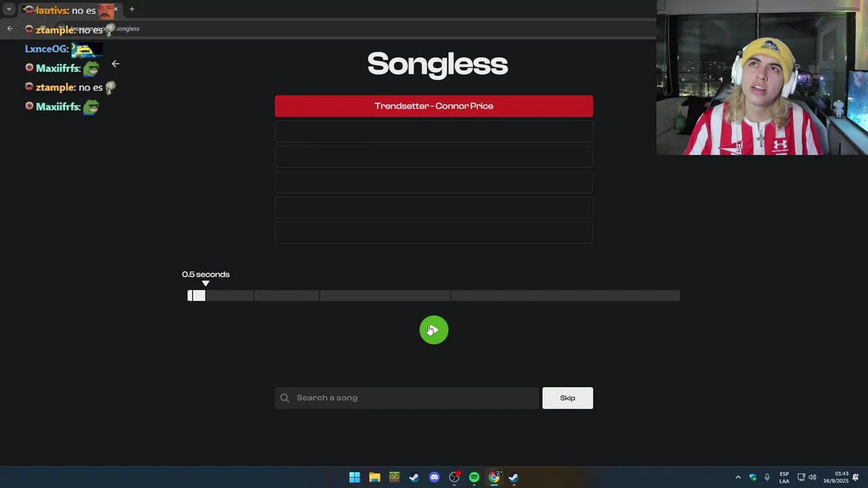
Task: Focus the Search a song field
Action: click(x=407, y=398)
